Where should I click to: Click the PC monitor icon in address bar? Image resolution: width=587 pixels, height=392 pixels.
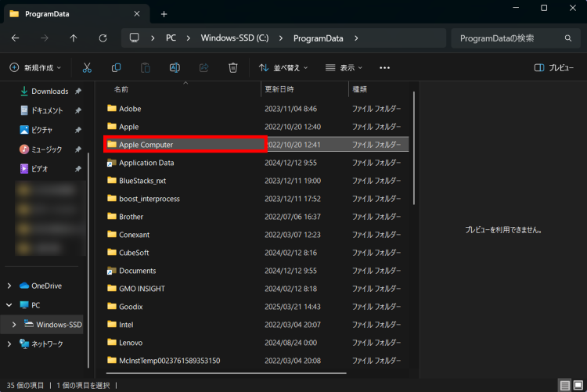click(x=135, y=38)
